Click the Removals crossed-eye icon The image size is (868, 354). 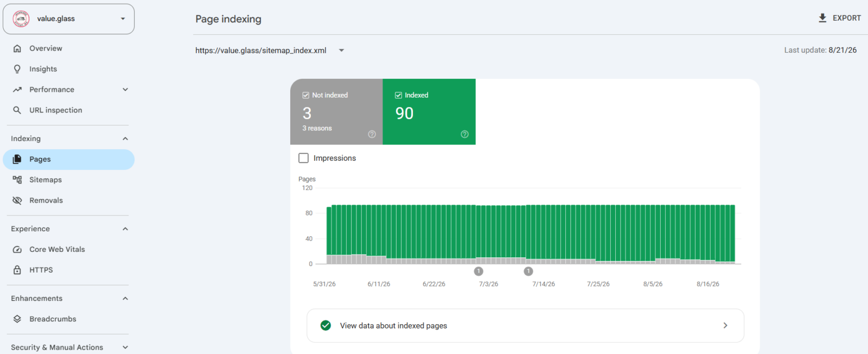click(x=17, y=200)
